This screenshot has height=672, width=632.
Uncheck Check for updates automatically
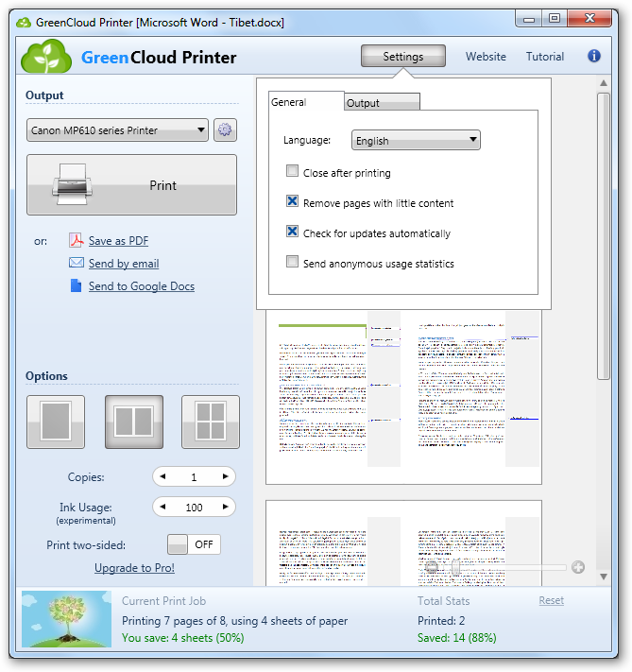coord(292,232)
